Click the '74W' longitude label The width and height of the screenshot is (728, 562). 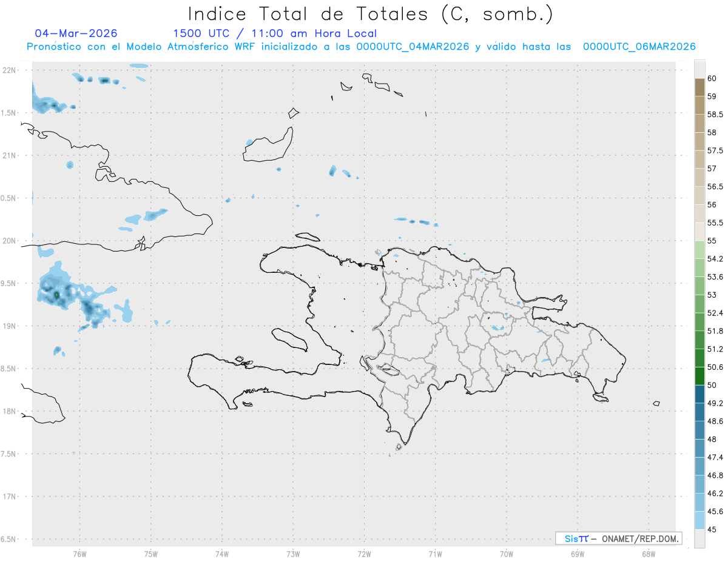(222, 554)
